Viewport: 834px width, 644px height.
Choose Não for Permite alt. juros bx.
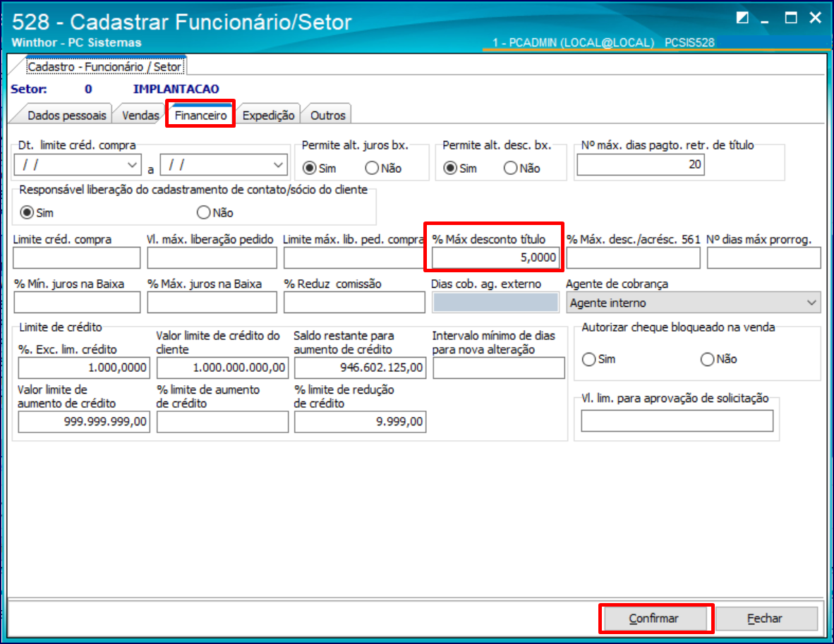(x=384, y=168)
